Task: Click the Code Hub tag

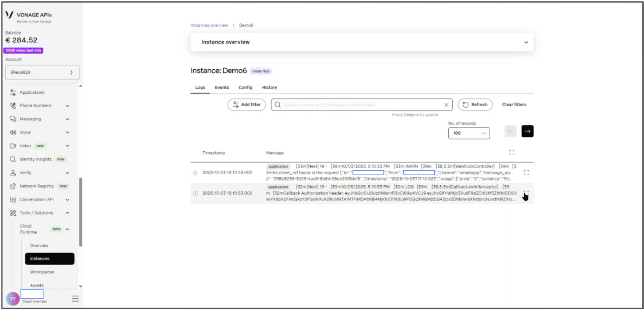Action: coord(261,71)
